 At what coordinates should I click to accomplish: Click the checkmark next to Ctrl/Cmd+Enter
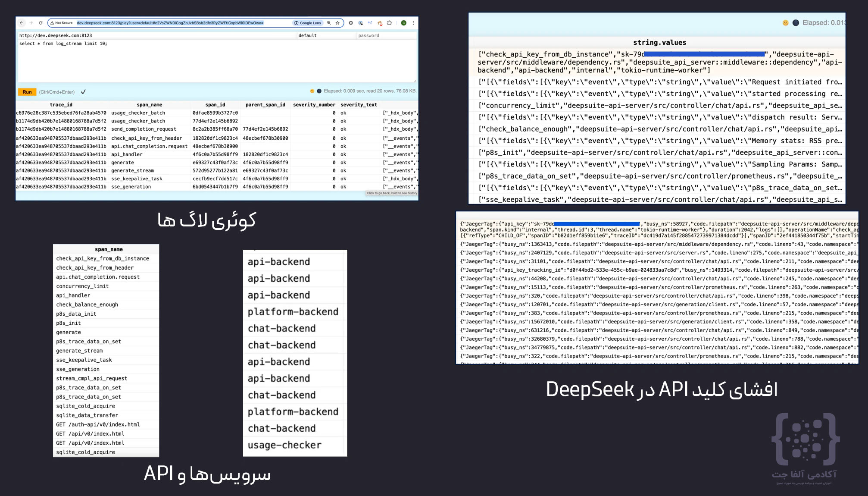[83, 92]
